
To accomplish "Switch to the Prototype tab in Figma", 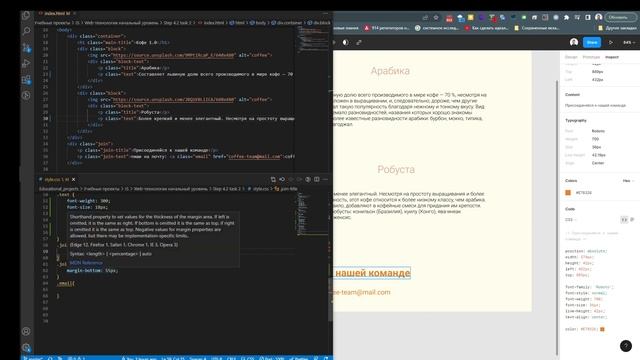I will pyautogui.click(x=591, y=57).
